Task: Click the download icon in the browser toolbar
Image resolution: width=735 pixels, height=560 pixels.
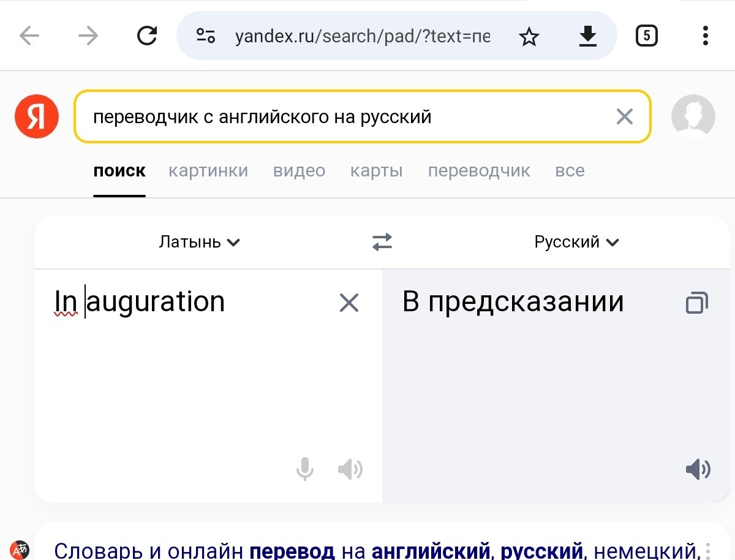Action: [x=588, y=36]
